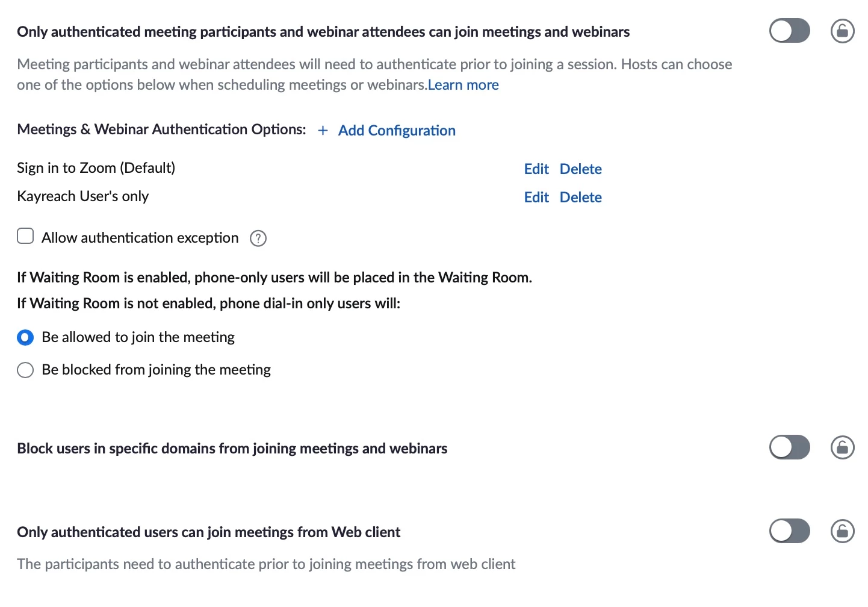Viewport: 868px width, 607px height.
Task: Delete Kayreach User's only option
Action: 581,197
